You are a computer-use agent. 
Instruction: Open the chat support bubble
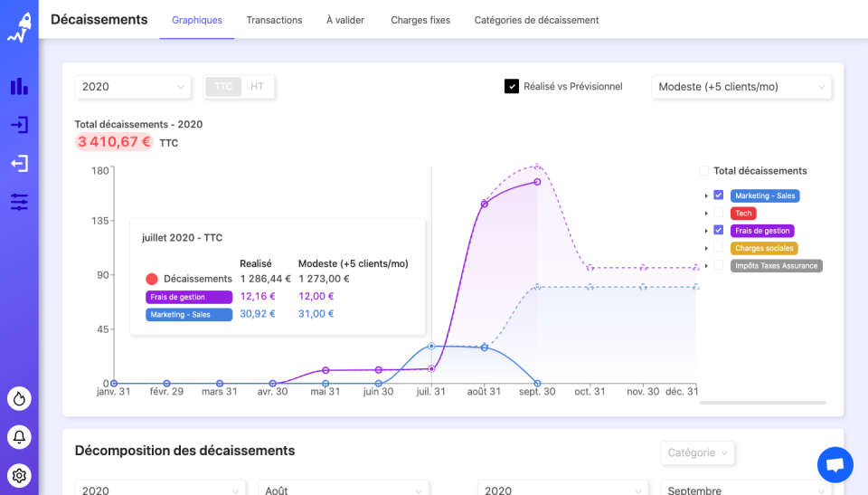835,465
